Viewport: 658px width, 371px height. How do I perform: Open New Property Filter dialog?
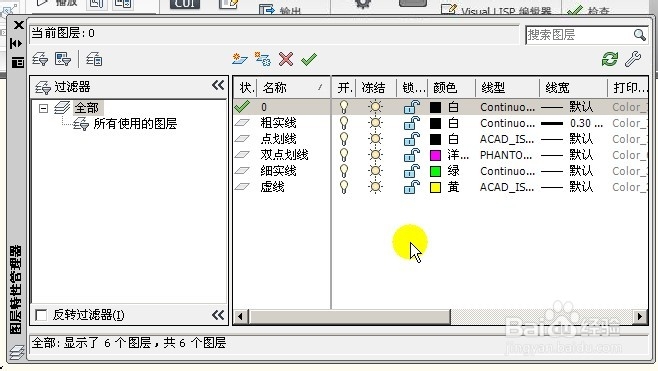click(x=40, y=59)
